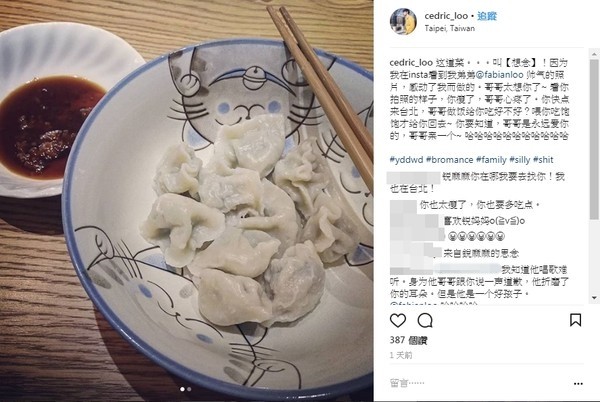Open the #bromance hashtag
This screenshot has width=600, height=402.
pyautogui.click(x=449, y=160)
